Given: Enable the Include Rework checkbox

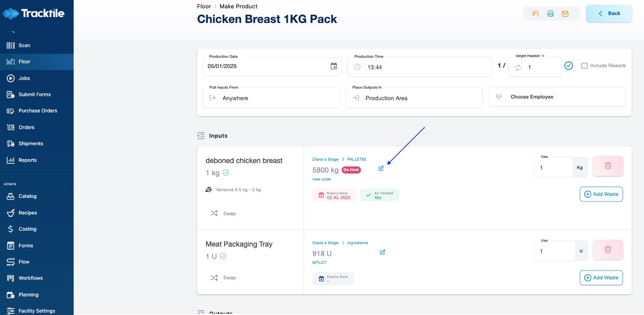Looking at the screenshot, I should click(x=584, y=66).
